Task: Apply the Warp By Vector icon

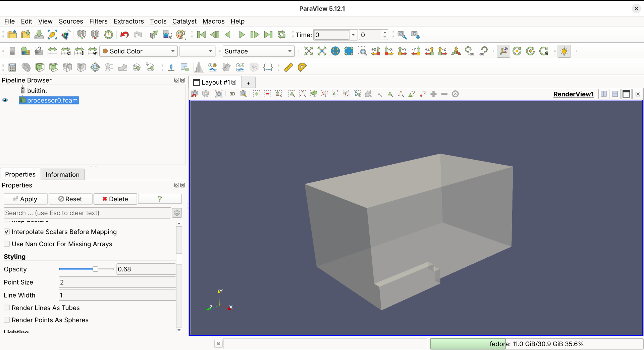Action: [x=123, y=67]
